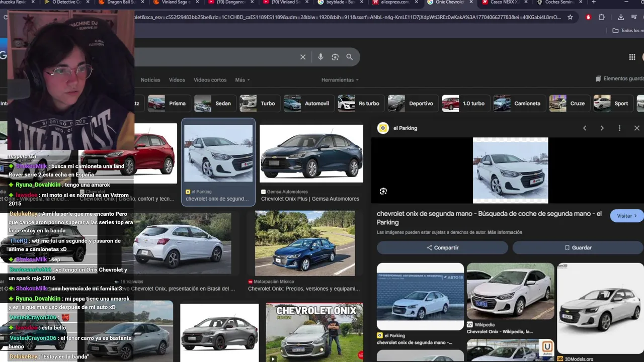The width and height of the screenshot is (644, 362).
Task: Click the Lens search icon on preview image
Action: (383, 191)
